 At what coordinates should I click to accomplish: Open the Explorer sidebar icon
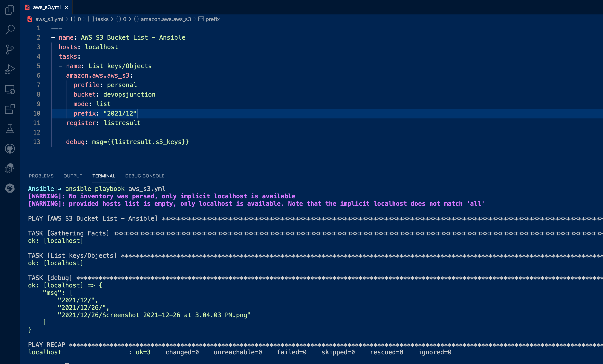9,10
